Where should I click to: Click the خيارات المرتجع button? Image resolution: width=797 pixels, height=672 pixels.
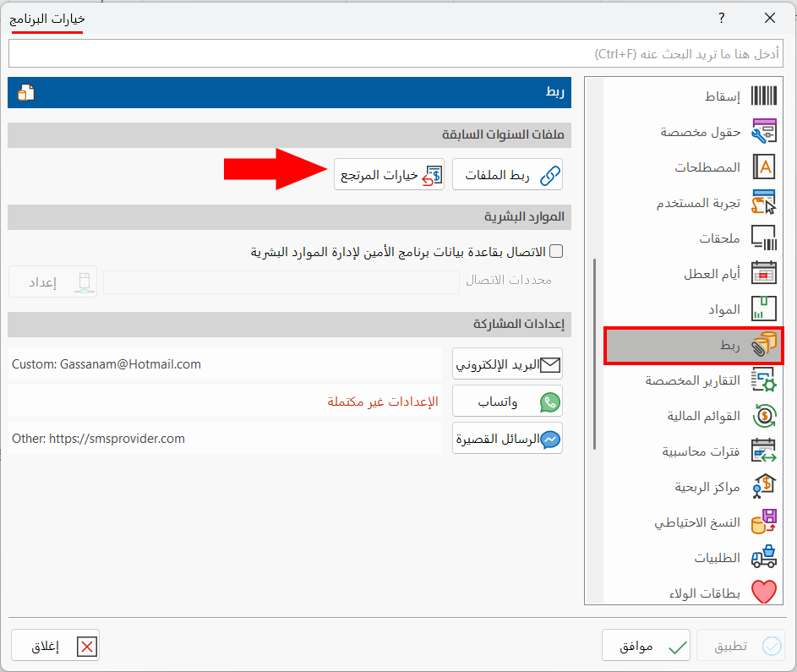tap(389, 174)
